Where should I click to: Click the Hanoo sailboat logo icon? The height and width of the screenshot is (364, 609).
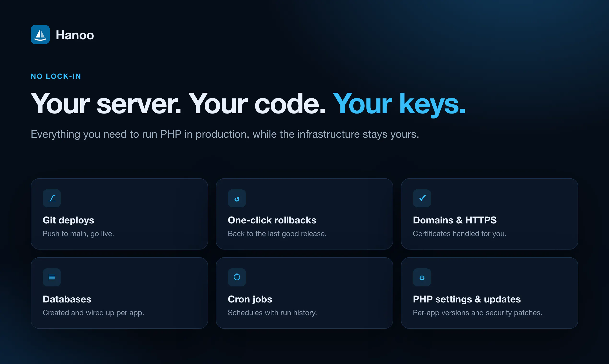[40, 34]
